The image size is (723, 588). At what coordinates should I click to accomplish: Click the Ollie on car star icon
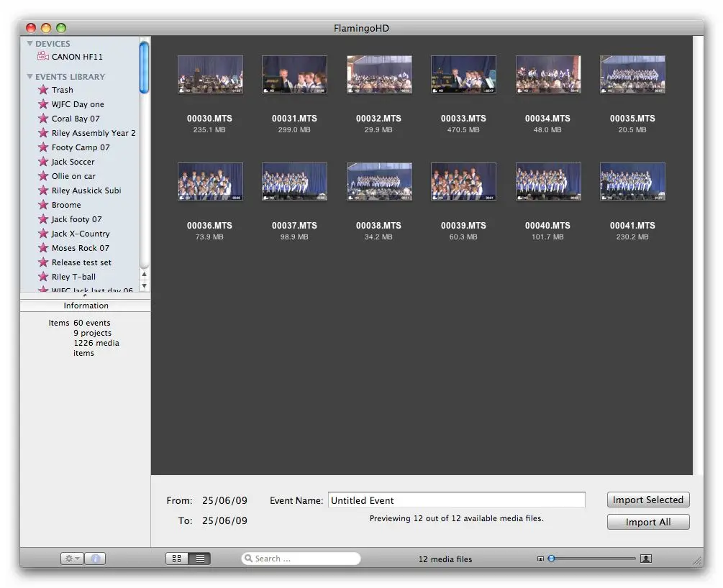click(x=43, y=175)
